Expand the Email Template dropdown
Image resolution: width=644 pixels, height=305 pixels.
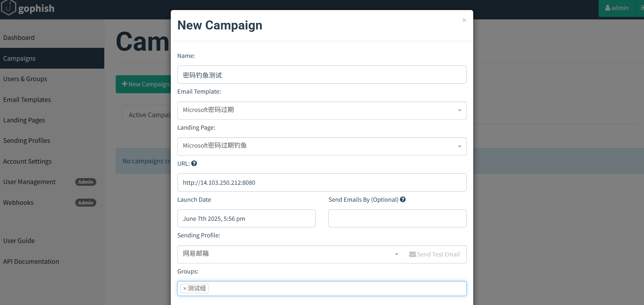coord(459,110)
